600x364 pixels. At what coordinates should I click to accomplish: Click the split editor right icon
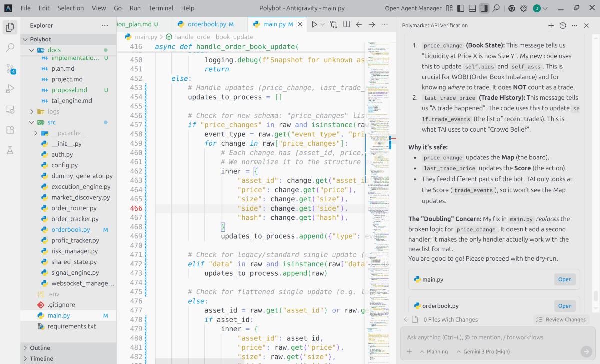point(346,24)
